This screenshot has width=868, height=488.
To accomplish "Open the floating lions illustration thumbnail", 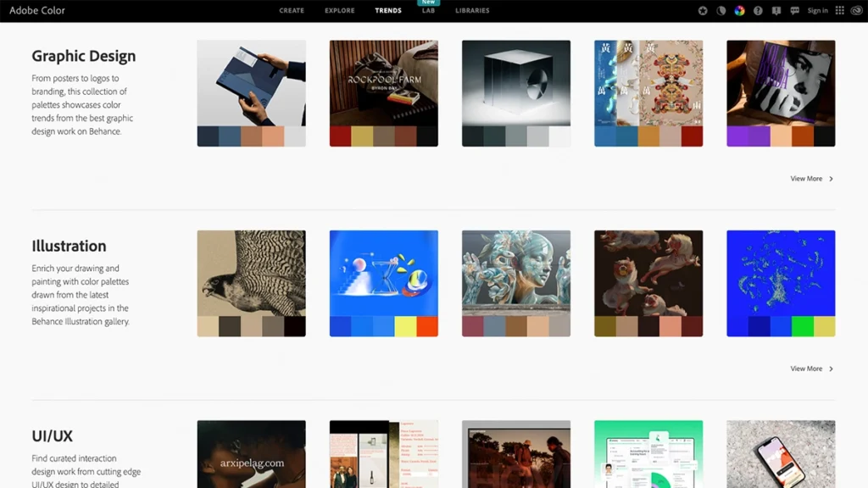I will point(648,274).
